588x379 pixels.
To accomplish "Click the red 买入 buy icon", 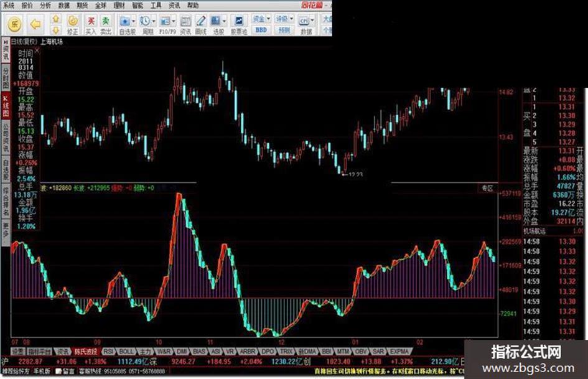I will (91, 25).
